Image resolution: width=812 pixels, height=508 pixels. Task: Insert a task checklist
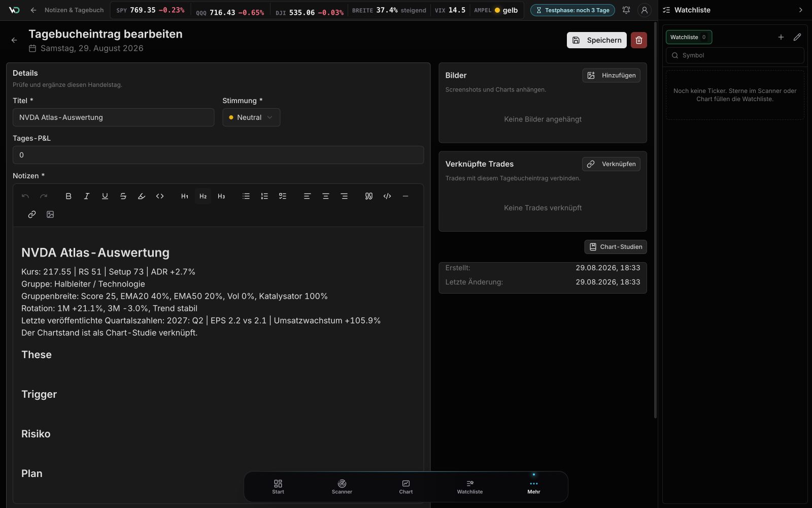click(x=283, y=196)
